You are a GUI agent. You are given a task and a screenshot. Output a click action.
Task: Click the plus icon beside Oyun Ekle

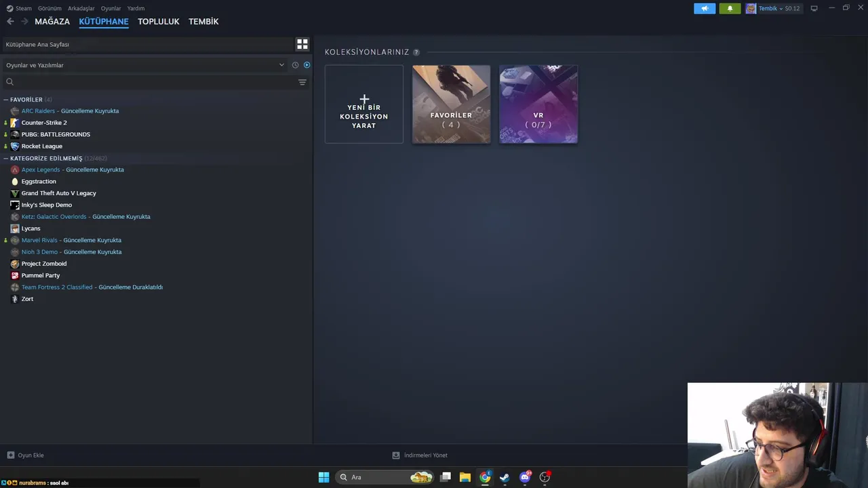tap(10, 455)
